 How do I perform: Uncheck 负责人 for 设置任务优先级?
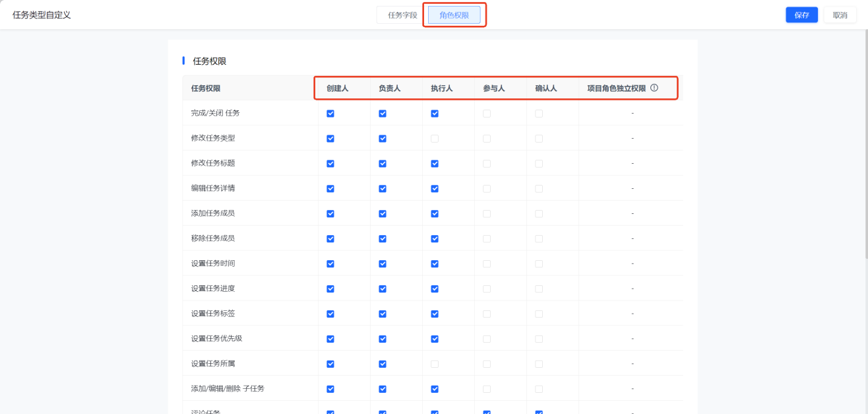pos(383,339)
